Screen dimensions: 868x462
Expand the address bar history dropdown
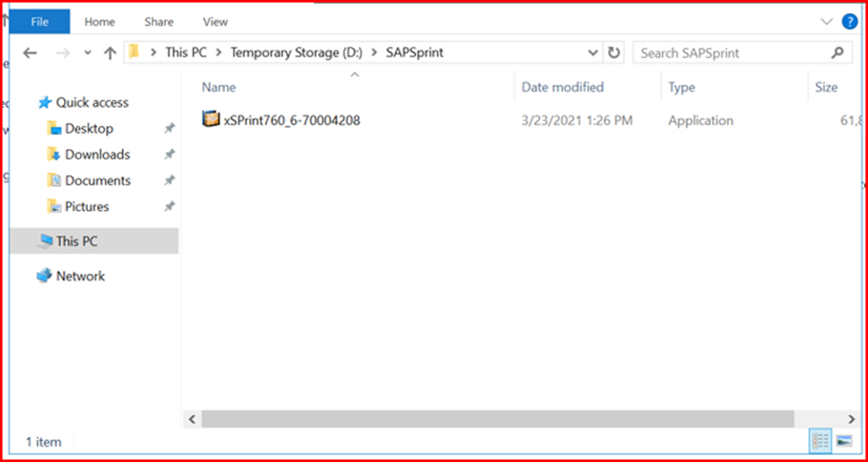[x=593, y=53]
